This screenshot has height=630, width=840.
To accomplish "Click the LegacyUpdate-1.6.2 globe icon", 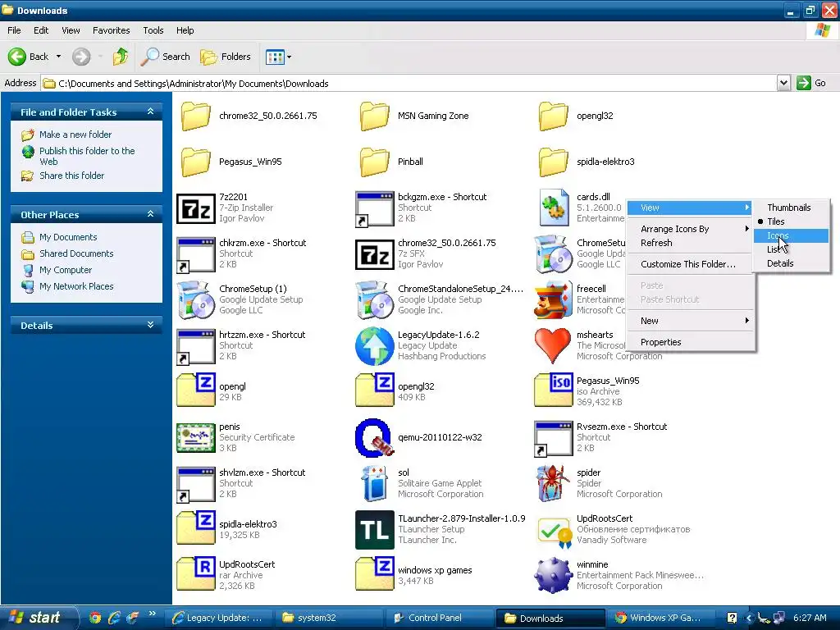I will 374,345.
